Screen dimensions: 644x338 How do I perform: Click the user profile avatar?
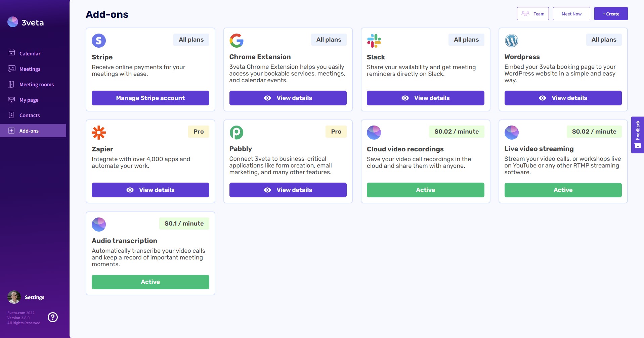14,297
